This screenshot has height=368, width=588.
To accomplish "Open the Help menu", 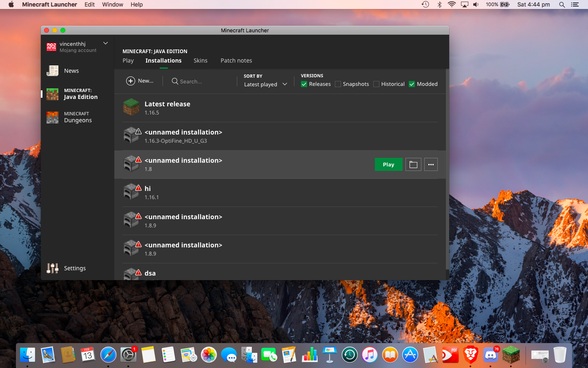I will pyautogui.click(x=137, y=4).
